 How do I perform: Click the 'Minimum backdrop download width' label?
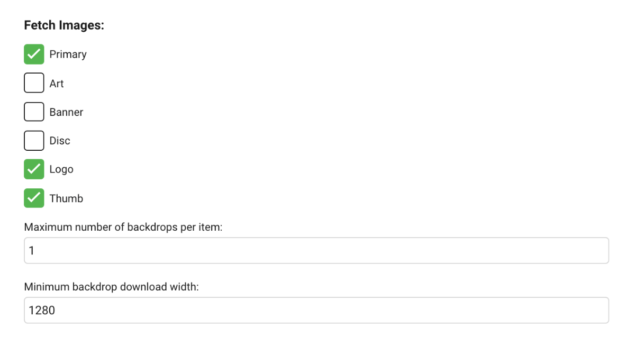tap(111, 287)
